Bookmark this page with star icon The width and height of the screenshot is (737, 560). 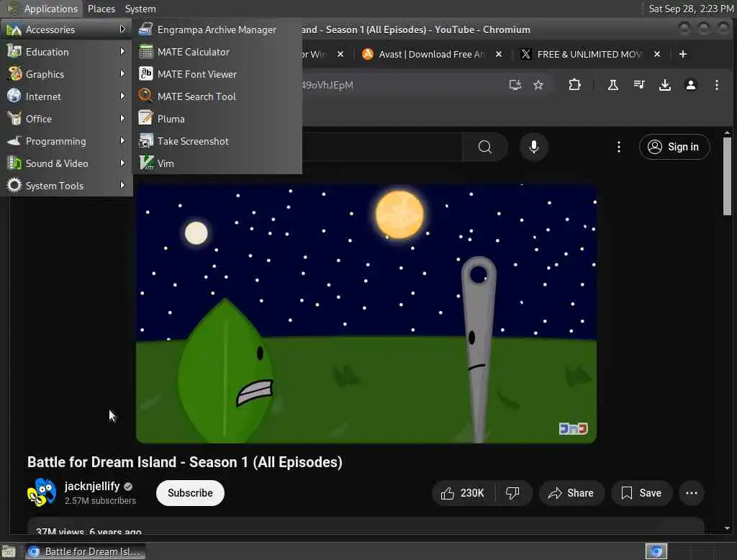point(538,85)
